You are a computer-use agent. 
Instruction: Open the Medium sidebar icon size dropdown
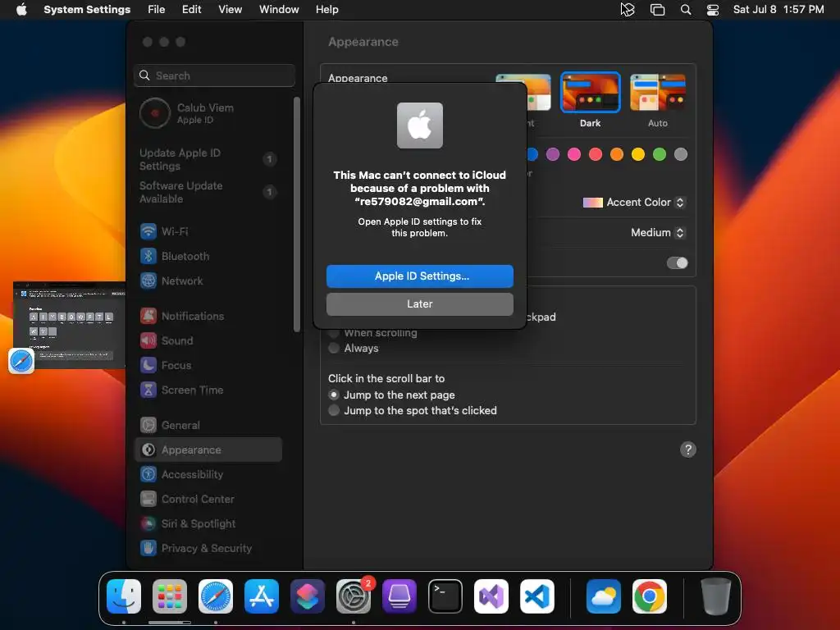(658, 232)
